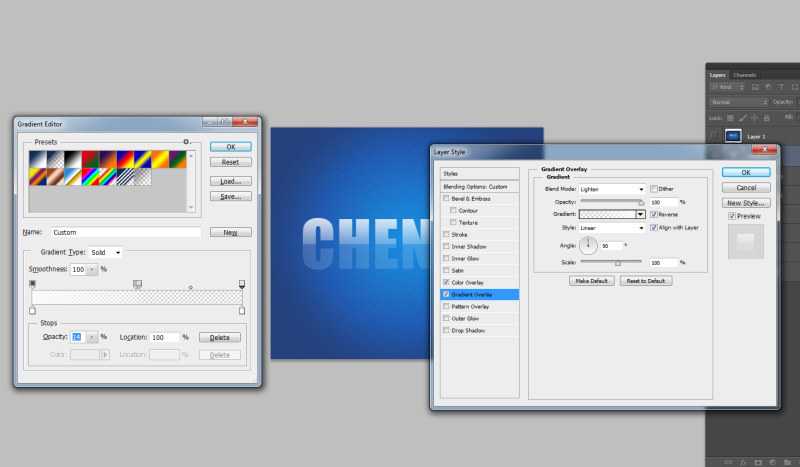Select the middle opacity stop marker
The width and height of the screenshot is (800, 467).
138,284
